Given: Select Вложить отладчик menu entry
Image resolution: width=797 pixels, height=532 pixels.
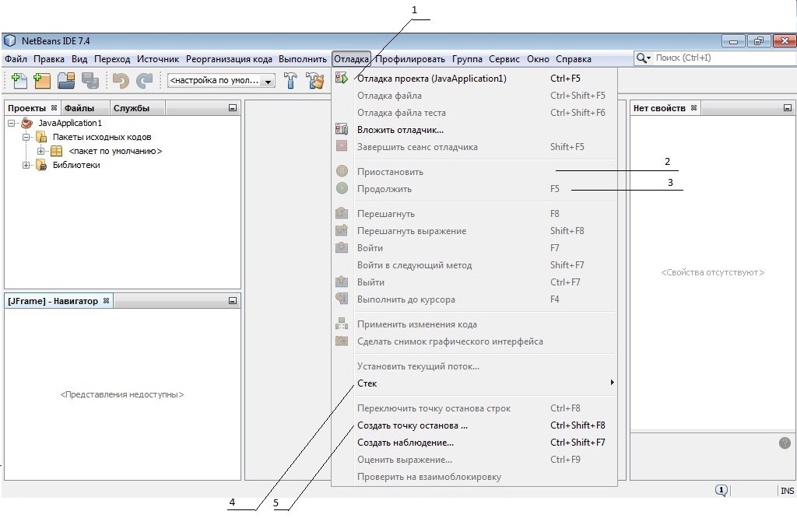Looking at the screenshot, I should [474, 130].
